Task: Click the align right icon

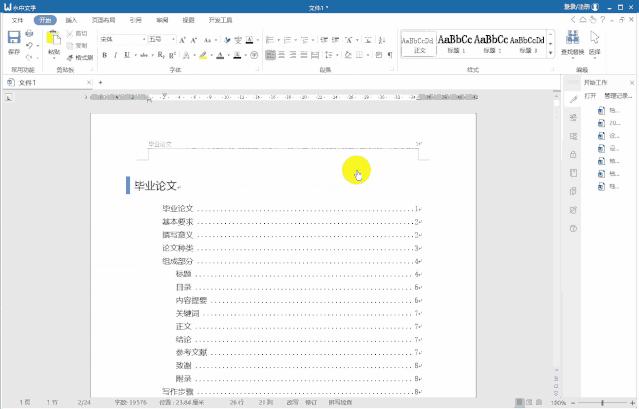Action: pyautogui.click(x=293, y=55)
